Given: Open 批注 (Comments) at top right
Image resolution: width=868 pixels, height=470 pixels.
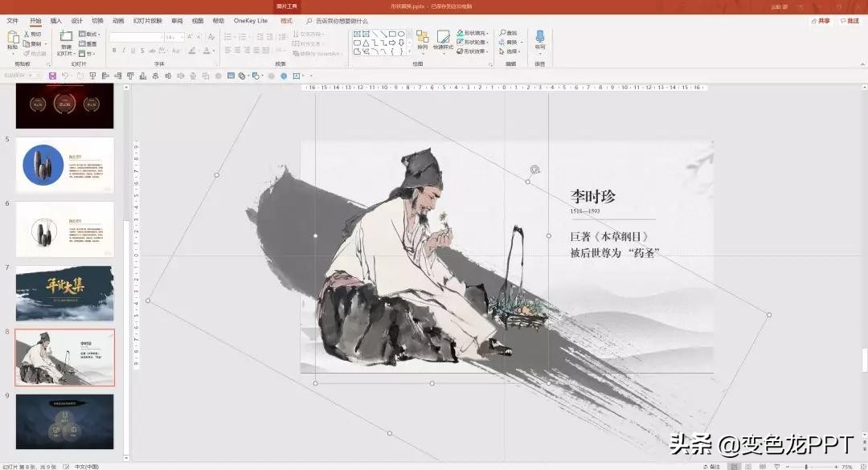Looking at the screenshot, I should tap(852, 21).
